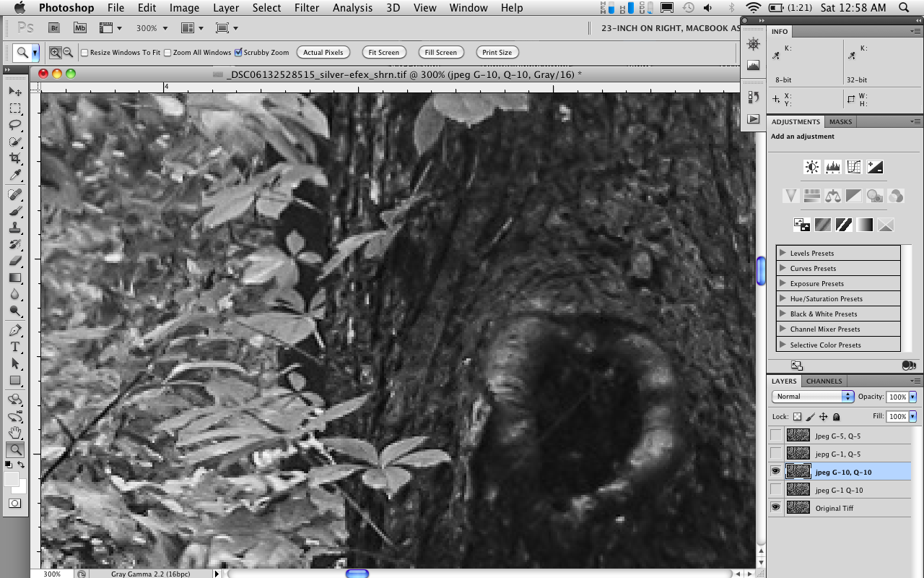Expand Black & White Presets list
This screenshot has height=578, width=924.
pyautogui.click(x=783, y=314)
